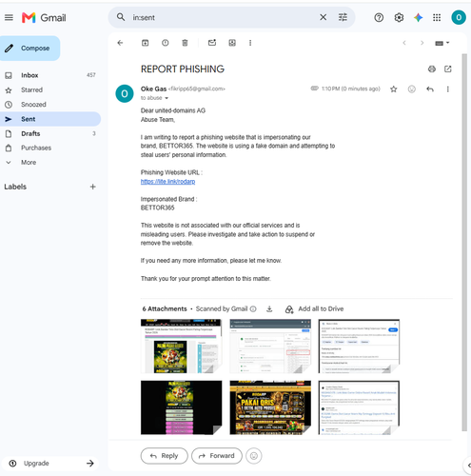Show search options filter icon
Viewport: 471px width, 476px height.
tap(343, 17)
